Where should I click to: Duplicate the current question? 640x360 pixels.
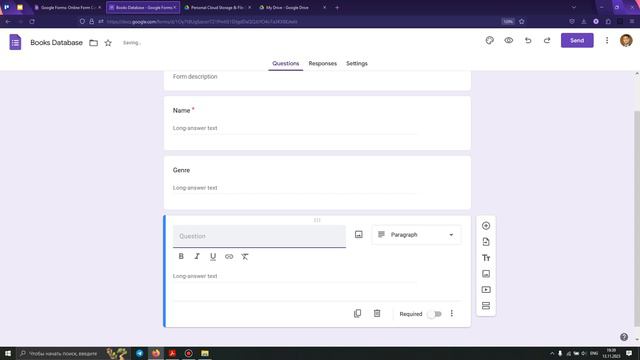point(357,313)
